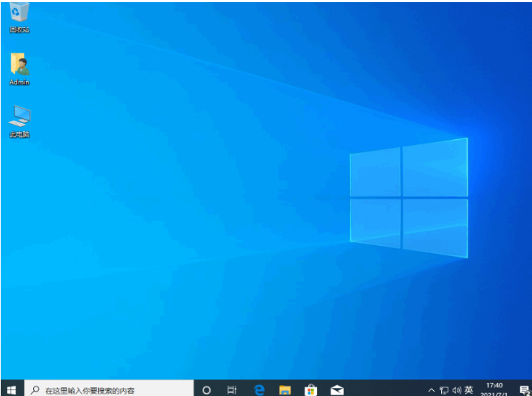This screenshot has height=396, width=532.
Task: Toggle the 英 input method indicator
Action: click(x=469, y=390)
